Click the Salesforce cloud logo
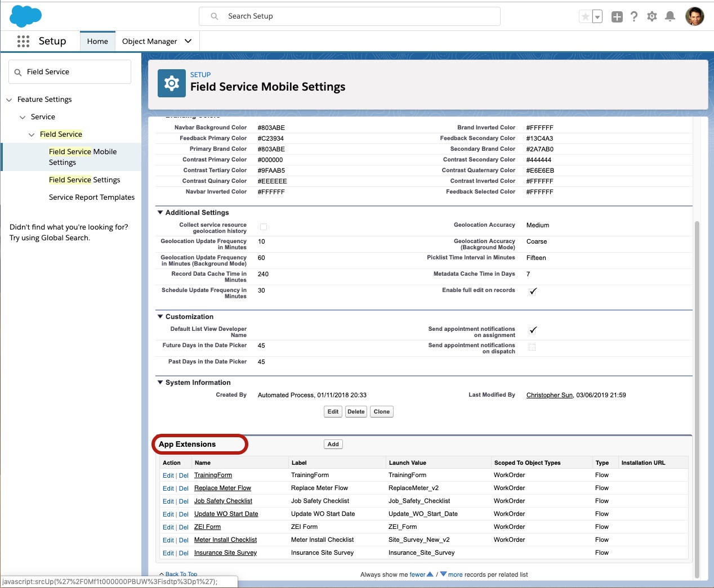The height and width of the screenshot is (588, 714). pyautogui.click(x=25, y=16)
